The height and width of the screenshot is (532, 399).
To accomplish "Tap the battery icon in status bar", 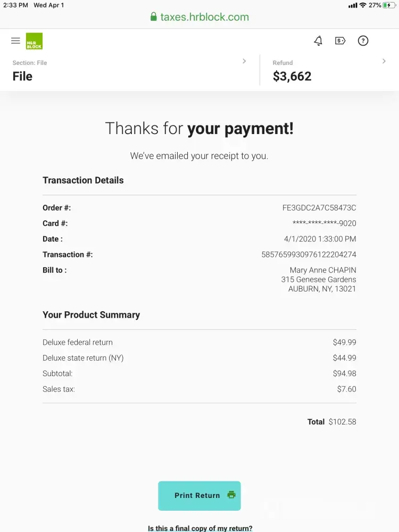I will point(389,5).
